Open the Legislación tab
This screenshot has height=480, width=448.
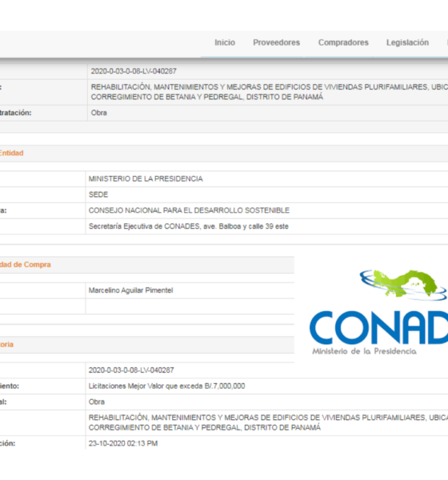click(x=407, y=42)
